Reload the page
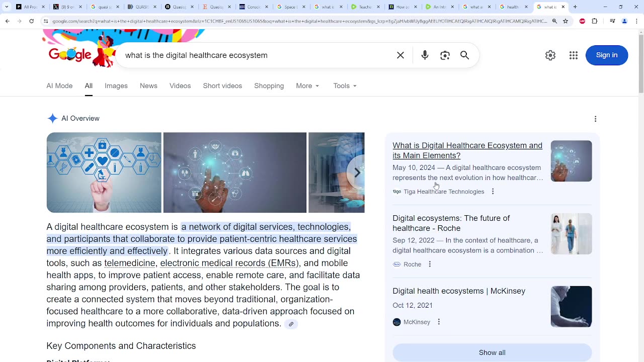 31,21
